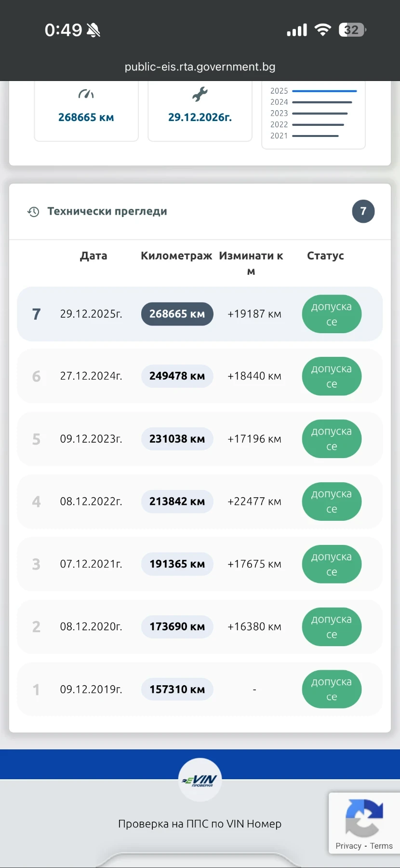
Task: Open the reCAPTCHA Terms link
Action: (381, 846)
